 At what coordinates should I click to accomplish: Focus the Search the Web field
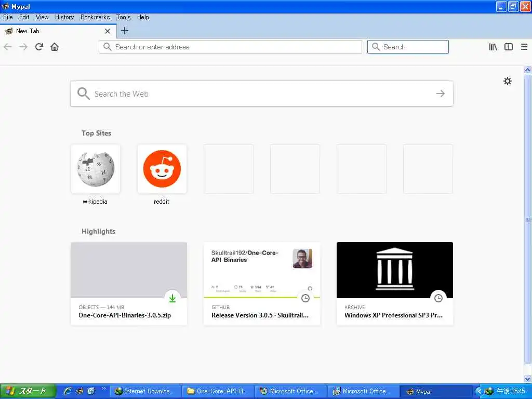pos(262,94)
